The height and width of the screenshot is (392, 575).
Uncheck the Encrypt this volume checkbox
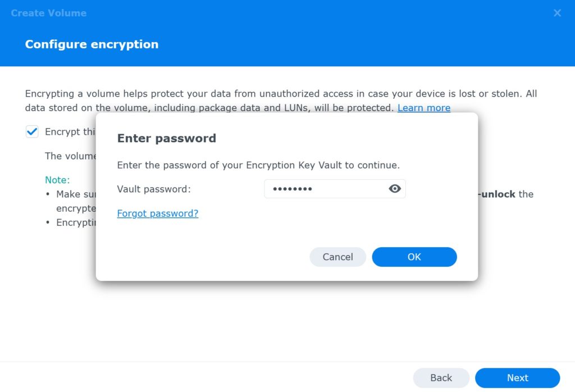32,131
